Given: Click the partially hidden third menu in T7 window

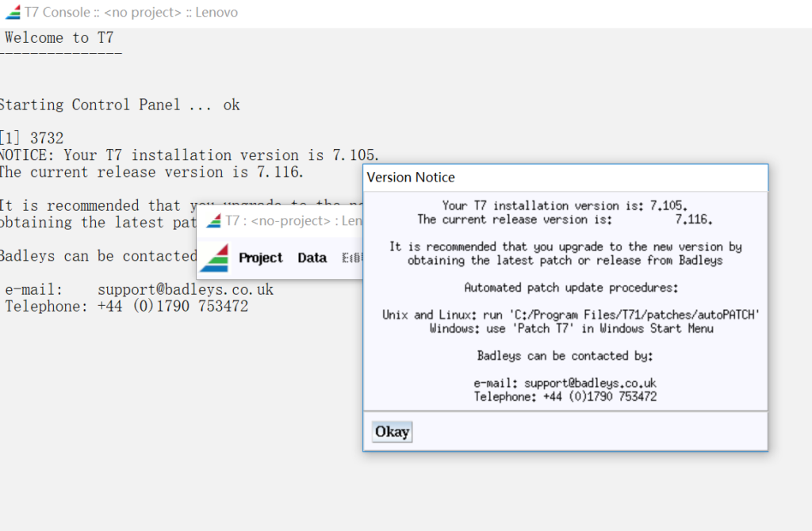Looking at the screenshot, I should pos(352,258).
